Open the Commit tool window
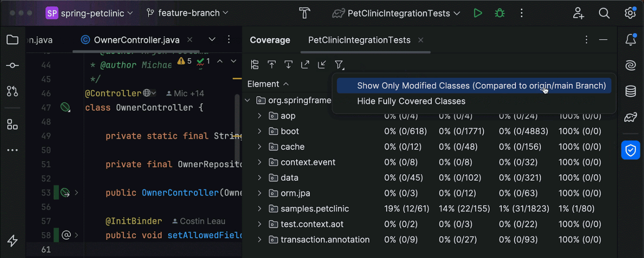644x258 pixels. 12,65
